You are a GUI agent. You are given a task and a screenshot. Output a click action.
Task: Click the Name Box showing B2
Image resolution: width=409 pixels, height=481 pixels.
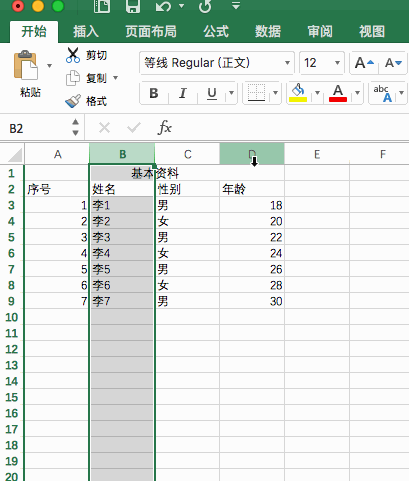click(x=35, y=128)
